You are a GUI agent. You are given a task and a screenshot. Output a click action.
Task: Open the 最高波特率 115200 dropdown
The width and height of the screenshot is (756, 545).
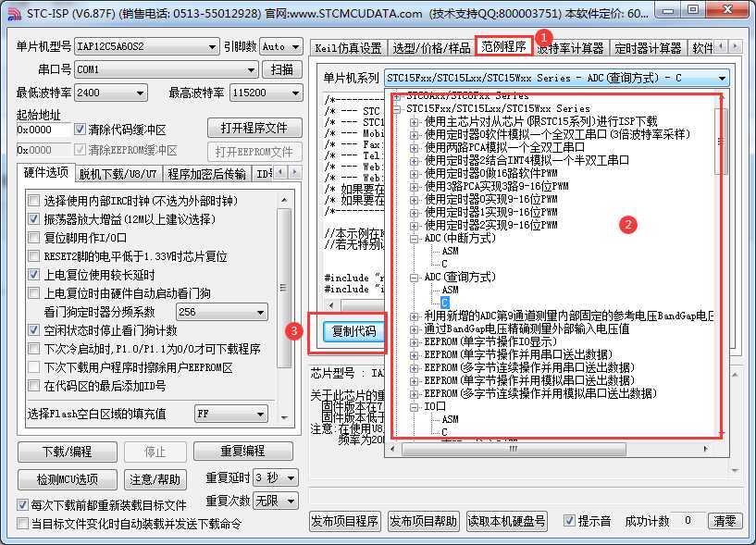pyautogui.click(x=266, y=93)
